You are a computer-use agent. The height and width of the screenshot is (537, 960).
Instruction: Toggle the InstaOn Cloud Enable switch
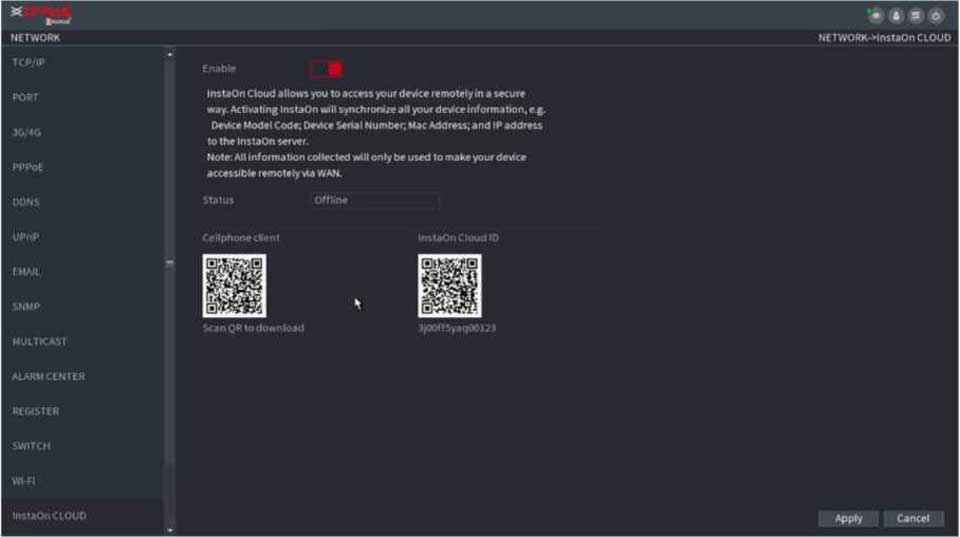pos(326,69)
